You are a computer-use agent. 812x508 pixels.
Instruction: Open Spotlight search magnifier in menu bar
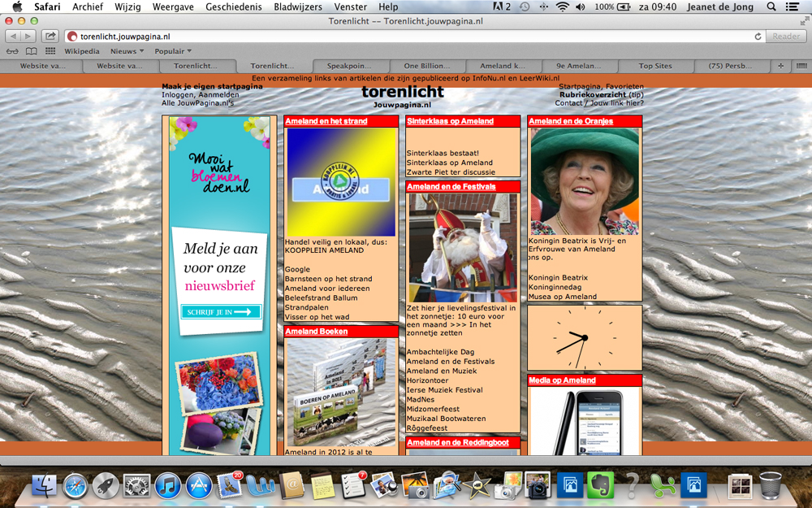click(x=771, y=7)
